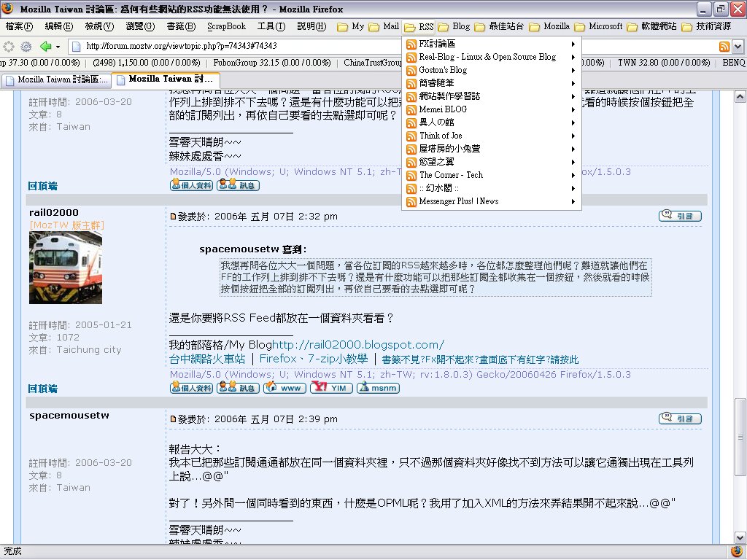
Task: Click the settings gear icon in navigation toolbar
Action: point(26,46)
